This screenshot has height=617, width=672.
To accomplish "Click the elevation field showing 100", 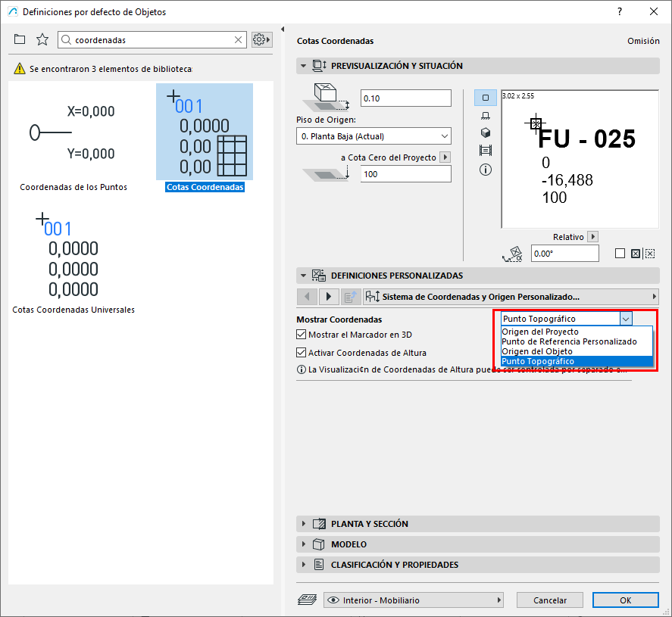I will (x=406, y=174).
